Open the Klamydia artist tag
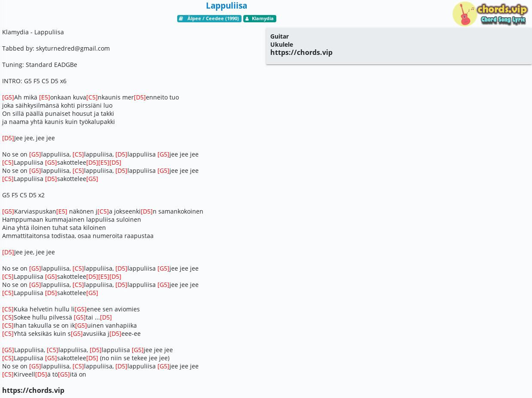 (260, 18)
